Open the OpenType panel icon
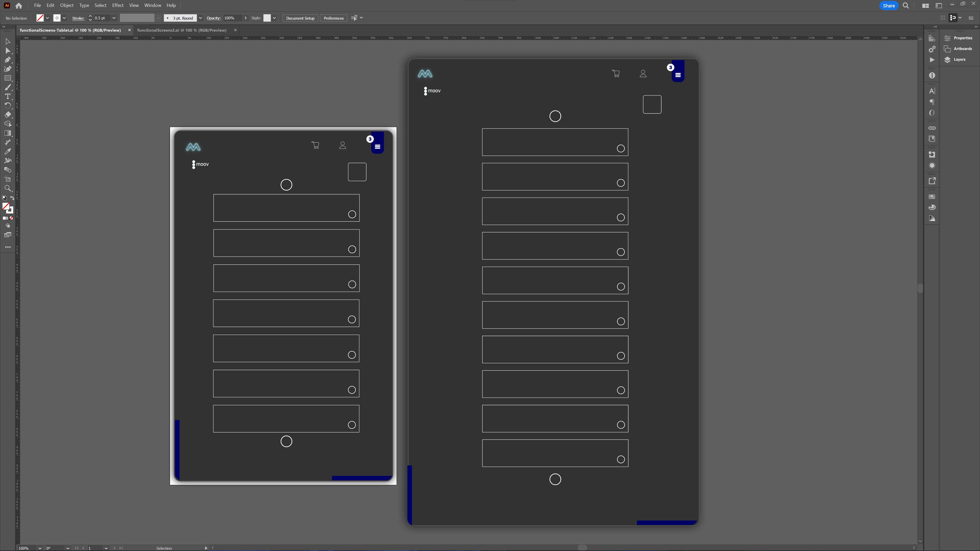Viewport: 980px width, 551px height. 932,112
